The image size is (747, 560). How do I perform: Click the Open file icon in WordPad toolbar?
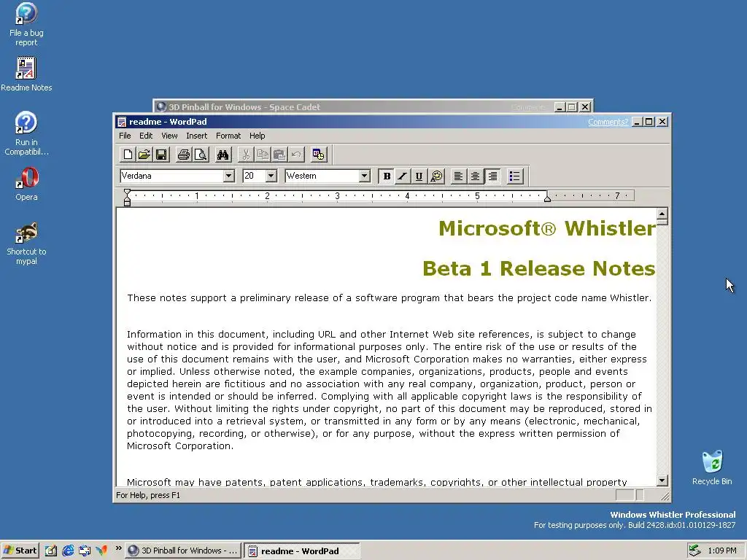point(144,155)
